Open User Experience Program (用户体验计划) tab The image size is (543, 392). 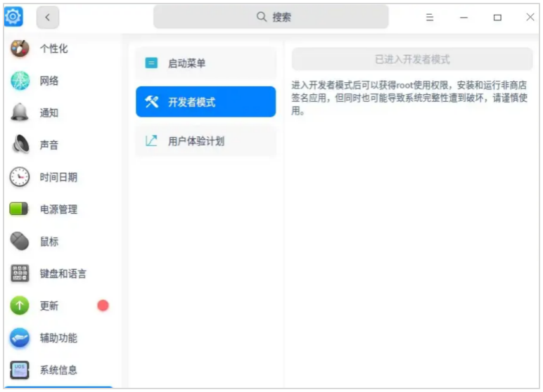(205, 141)
